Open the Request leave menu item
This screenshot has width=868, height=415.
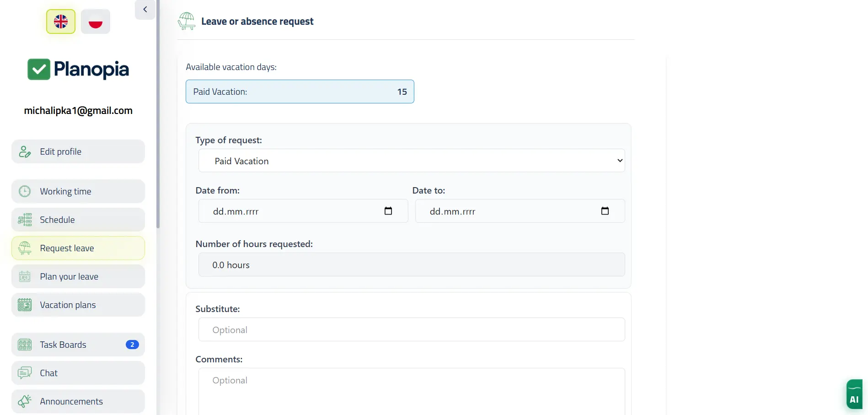click(x=78, y=248)
